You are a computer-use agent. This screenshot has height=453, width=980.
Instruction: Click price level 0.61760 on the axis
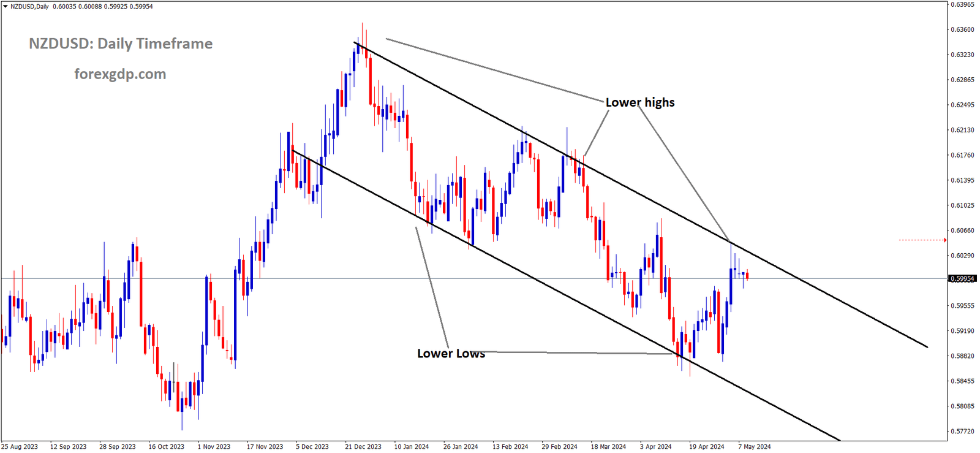[962, 155]
